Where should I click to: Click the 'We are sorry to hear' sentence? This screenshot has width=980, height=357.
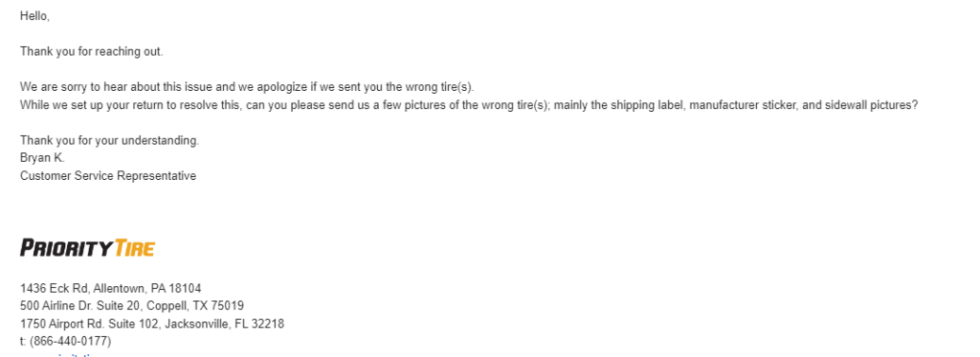point(248,87)
